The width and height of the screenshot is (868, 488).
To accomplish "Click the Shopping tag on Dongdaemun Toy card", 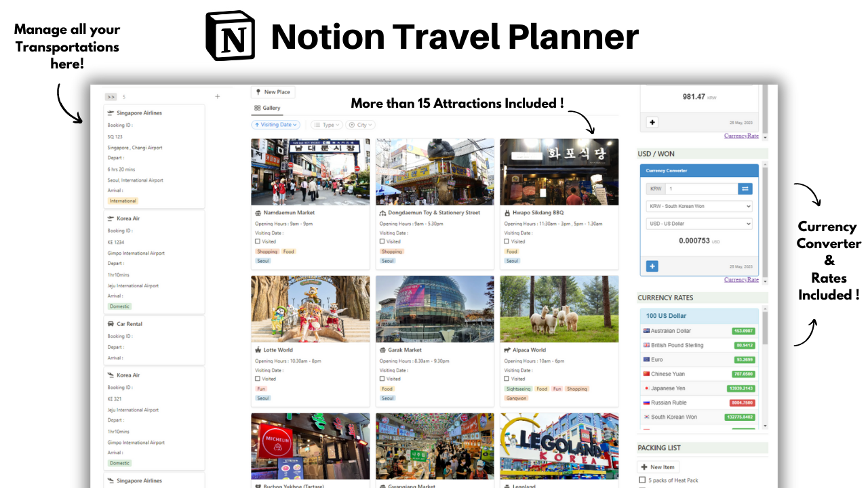I will point(391,251).
